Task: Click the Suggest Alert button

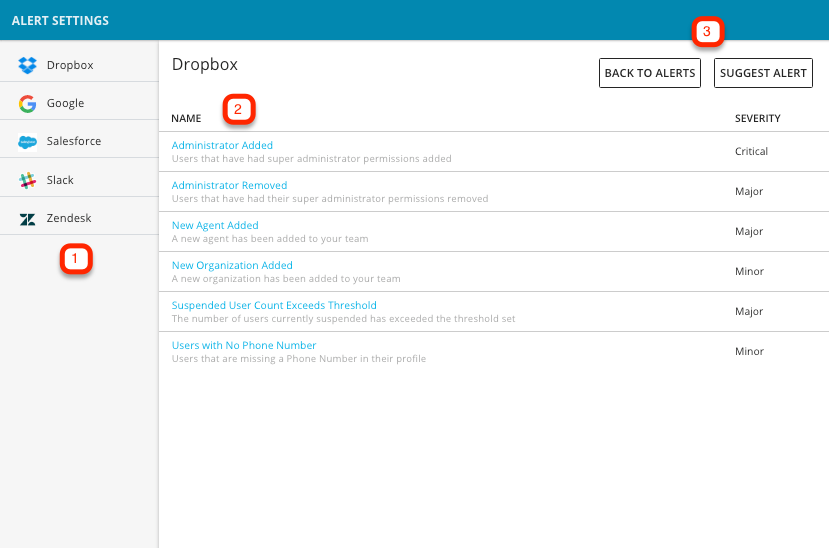Action: click(x=763, y=73)
